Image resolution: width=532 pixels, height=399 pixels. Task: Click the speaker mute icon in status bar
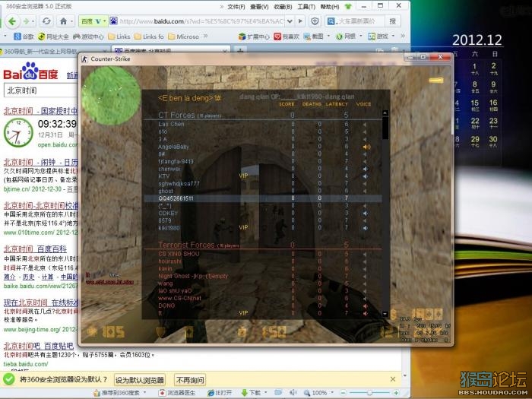293,393
